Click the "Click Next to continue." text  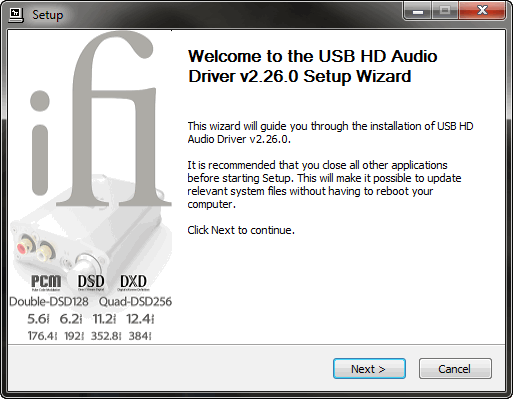[241, 230]
